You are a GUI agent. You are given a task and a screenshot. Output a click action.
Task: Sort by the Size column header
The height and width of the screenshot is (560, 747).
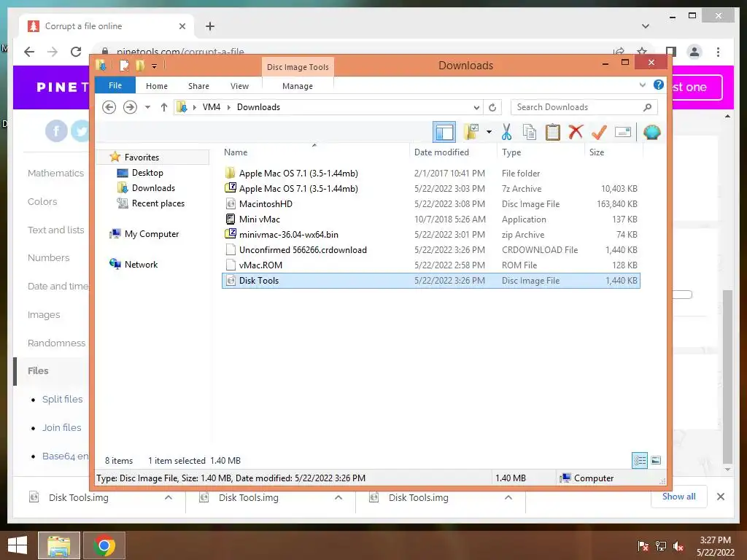coord(597,152)
